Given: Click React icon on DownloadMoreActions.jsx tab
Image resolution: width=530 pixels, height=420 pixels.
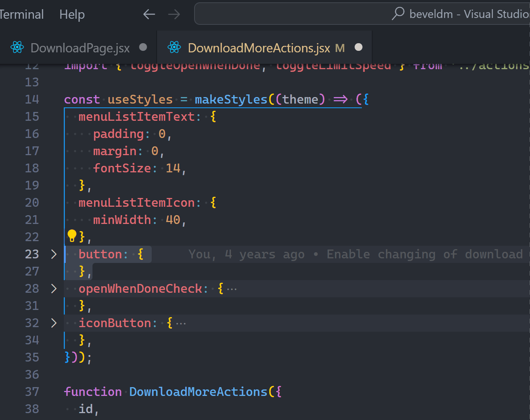Looking at the screenshot, I should (174, 47).
